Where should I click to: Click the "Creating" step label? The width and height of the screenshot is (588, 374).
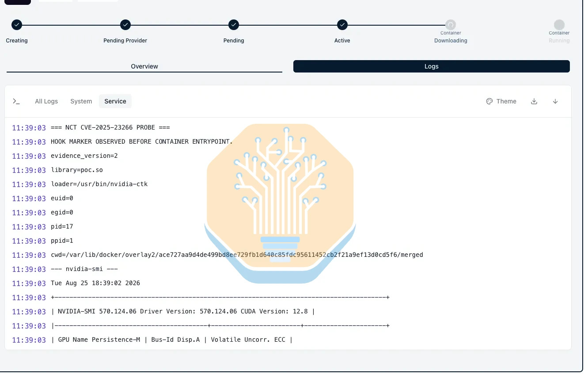(17, 41)
